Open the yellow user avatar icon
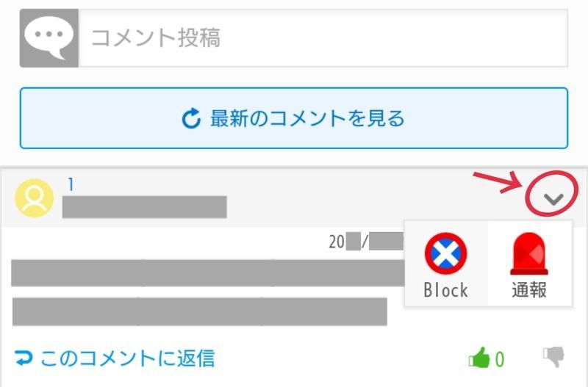The image size is (588, 387). click(35, 198)
